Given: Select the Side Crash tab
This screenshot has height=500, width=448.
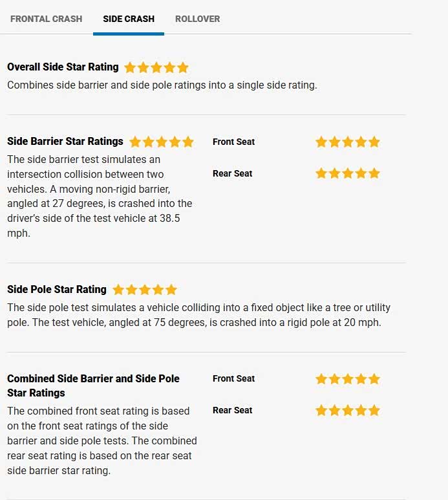Looking at the screenshot, I should 129,19.
